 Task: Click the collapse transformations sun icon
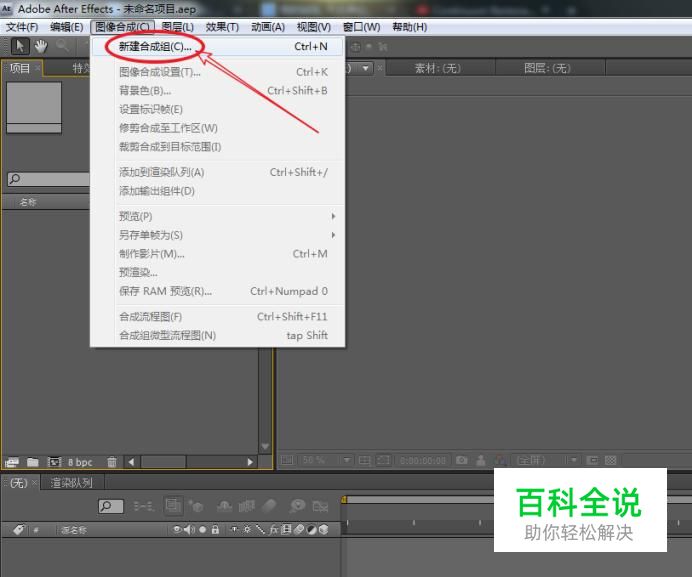coord(247,529)
